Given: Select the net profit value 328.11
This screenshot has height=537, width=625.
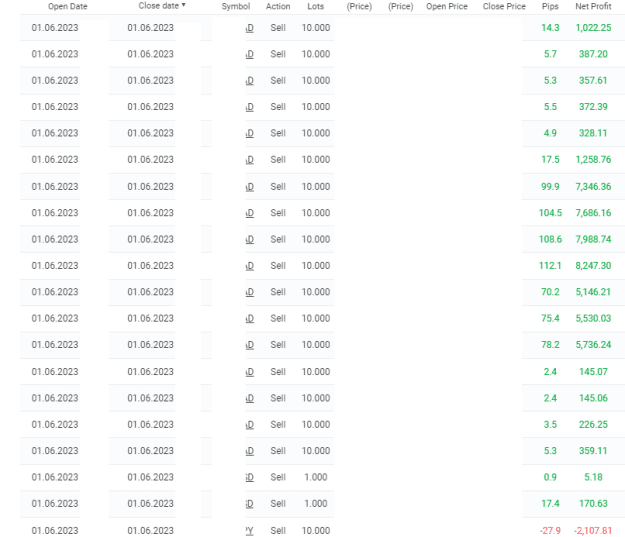Looking at the screenshot, I should click(x=593, y=133).
